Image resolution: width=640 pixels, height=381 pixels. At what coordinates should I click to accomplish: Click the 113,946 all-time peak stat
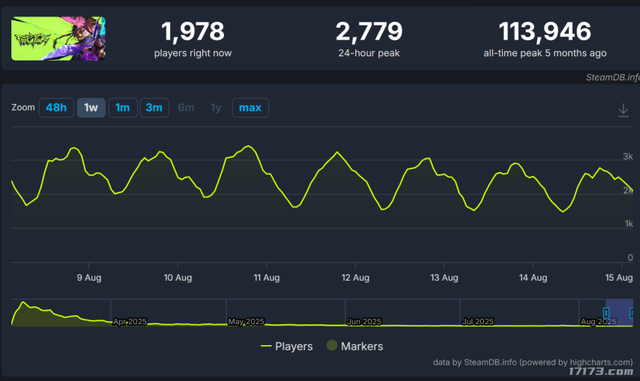pos(545,31)
